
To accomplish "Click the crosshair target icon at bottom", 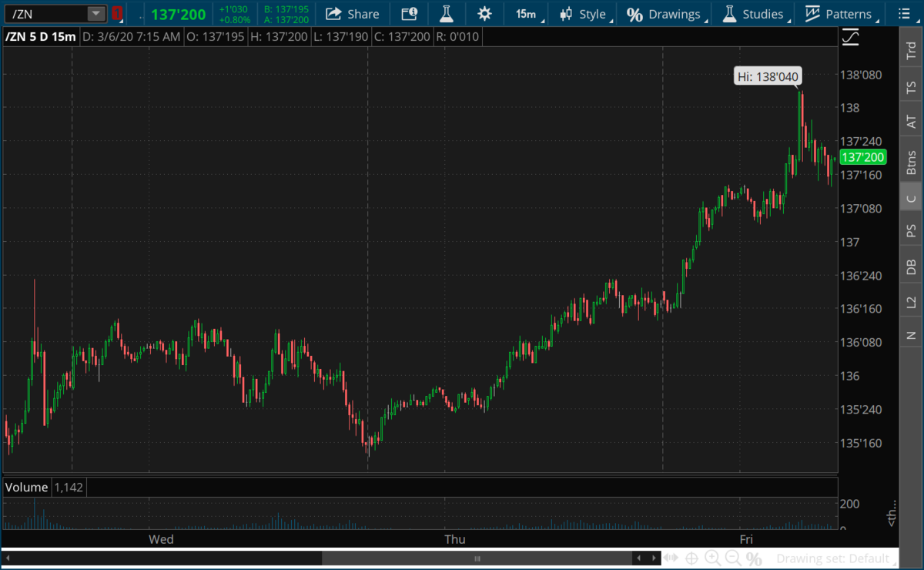I will (x=691, y=558).
